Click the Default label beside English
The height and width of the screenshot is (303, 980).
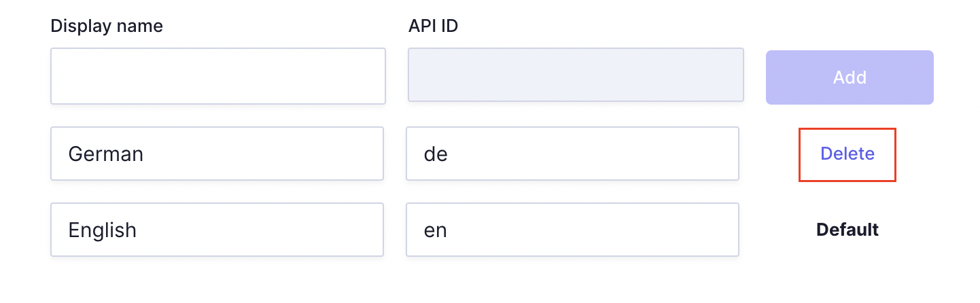coord(847,230)
